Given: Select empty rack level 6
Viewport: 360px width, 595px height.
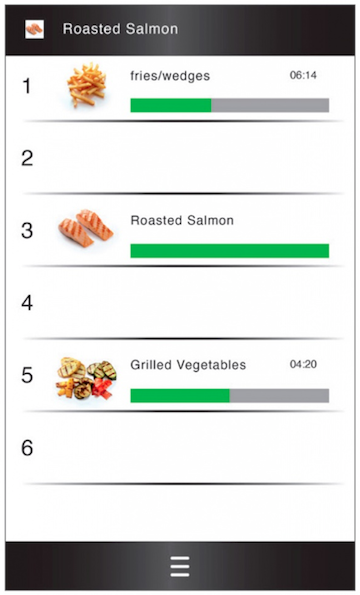Looking at the screenshot, I should 180,448.
